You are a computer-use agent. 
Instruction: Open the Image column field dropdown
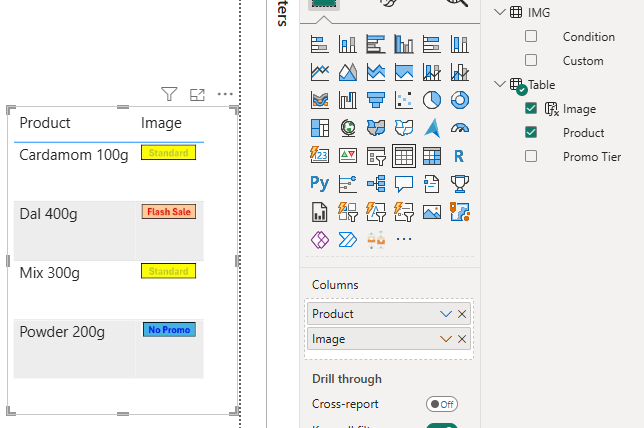(x=446, y=339)
